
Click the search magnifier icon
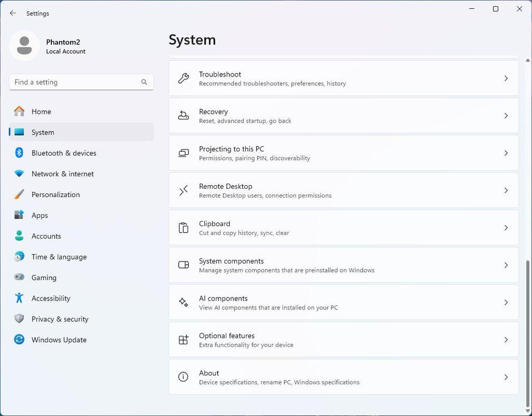pyautogui.click(x=144, y=82)
